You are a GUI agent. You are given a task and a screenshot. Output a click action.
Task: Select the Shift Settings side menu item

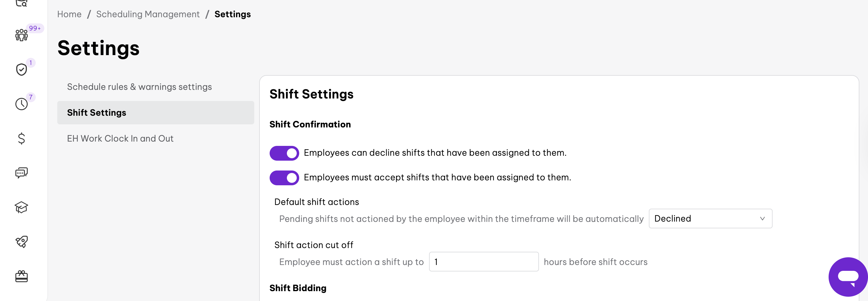[x=96, y=113]
